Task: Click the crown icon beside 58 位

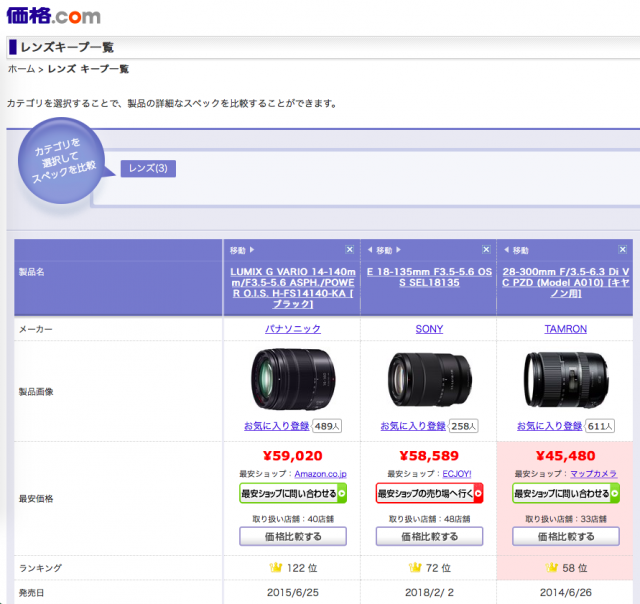Action: pyautogui.click(x=551, y=567)
